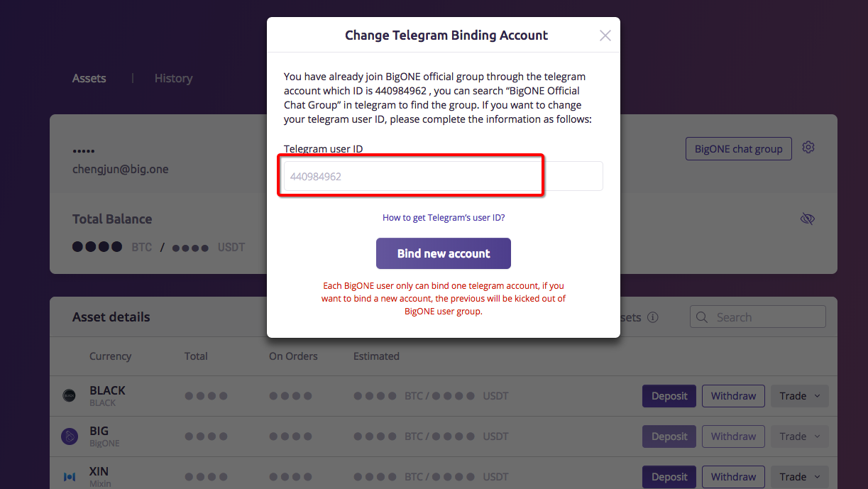Click Deposit for BLACK currency
This screenshot has width=868, height=489.
pyautogui.click(x=669, y=396)
